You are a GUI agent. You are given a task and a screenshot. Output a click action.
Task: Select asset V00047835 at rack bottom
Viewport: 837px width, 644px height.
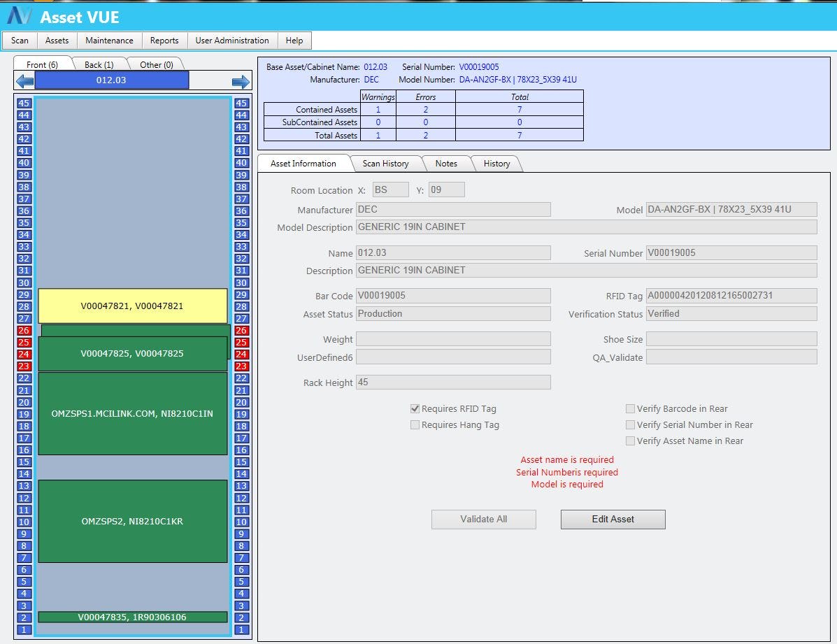[x=133, y=617]
